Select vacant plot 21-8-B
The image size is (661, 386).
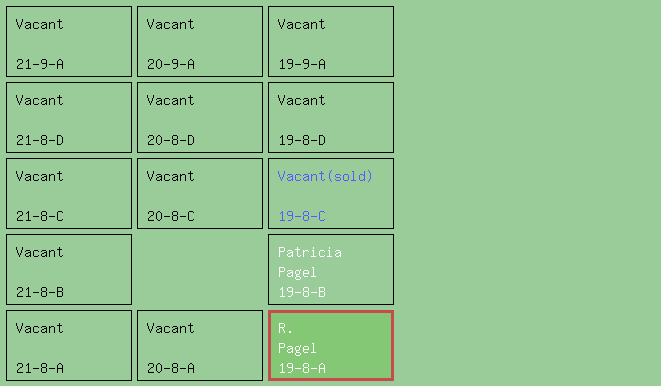[x=69, y=269]
